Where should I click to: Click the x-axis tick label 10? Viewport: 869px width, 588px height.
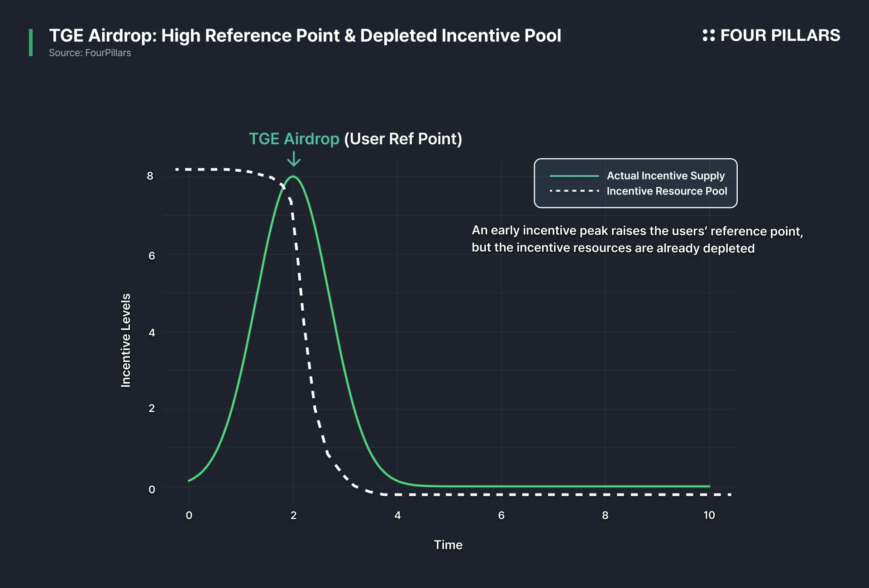point(709,515)
